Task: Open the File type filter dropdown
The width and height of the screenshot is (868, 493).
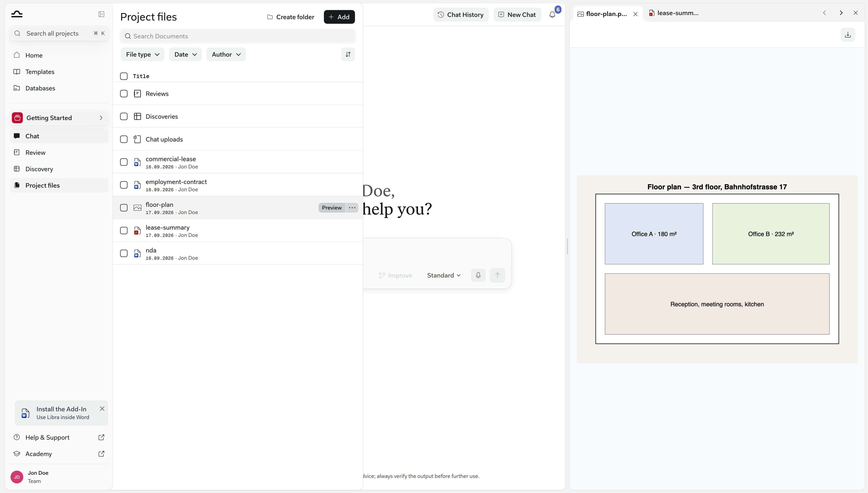Action: coord(142,55)
